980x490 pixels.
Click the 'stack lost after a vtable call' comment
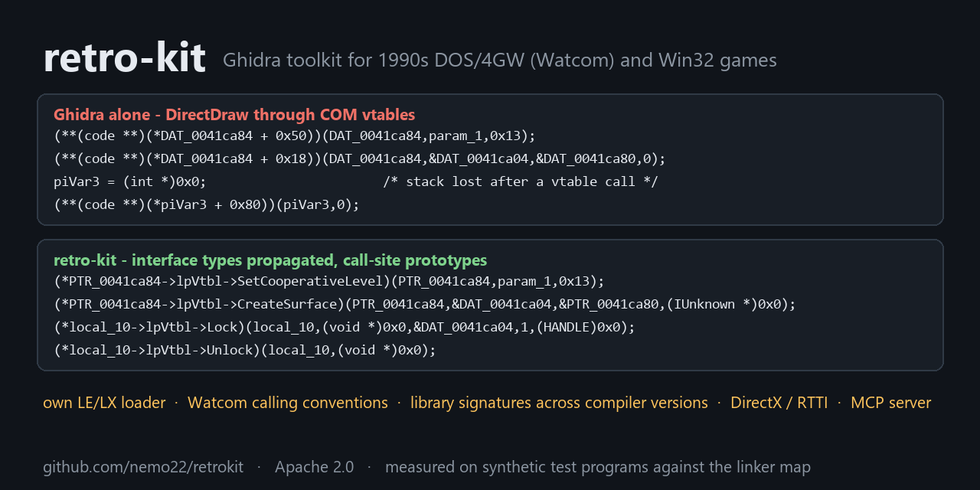521,182
